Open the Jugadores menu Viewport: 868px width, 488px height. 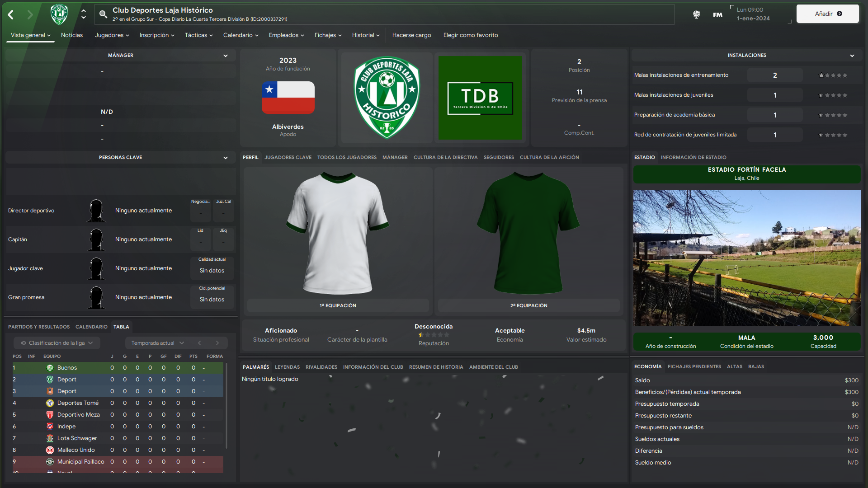coord(112,35)
